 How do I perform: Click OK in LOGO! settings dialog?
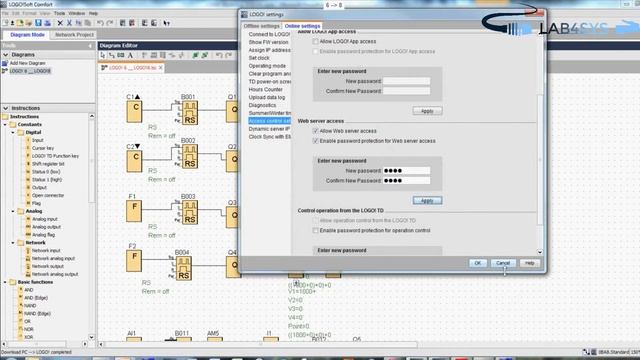(478, 263)
